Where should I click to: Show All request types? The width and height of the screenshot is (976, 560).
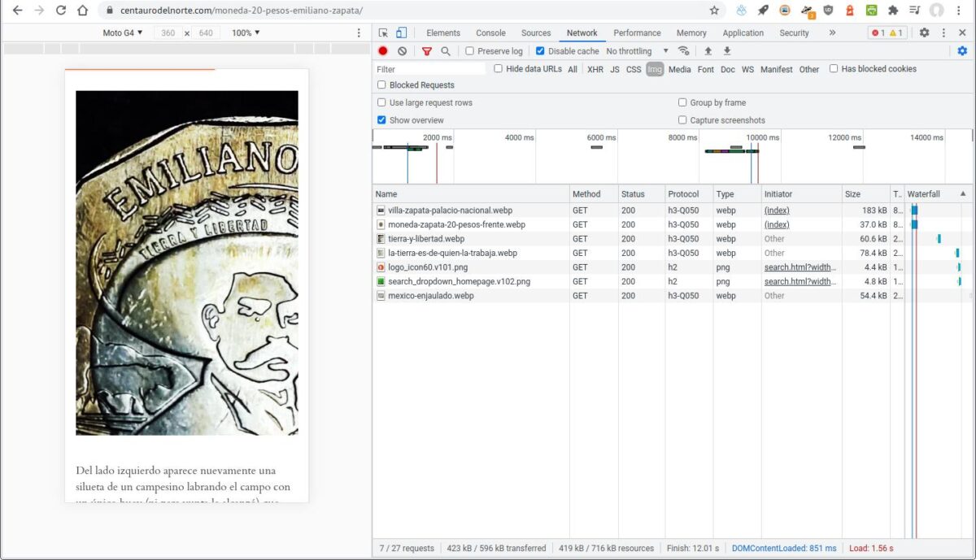click(x=573, y=69)
